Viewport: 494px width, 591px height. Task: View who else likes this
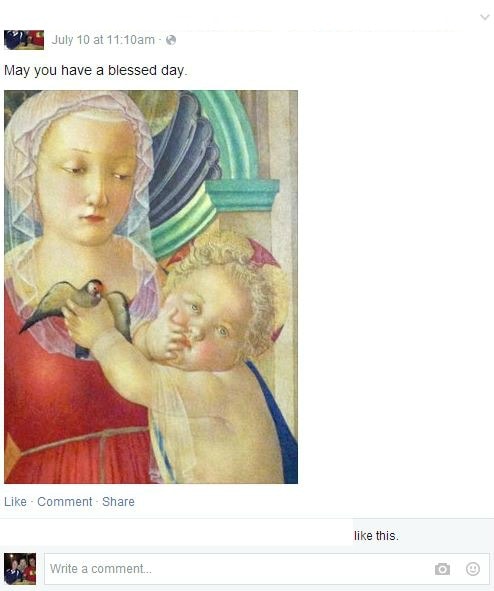pyautogui.click(x=376, y=536)
